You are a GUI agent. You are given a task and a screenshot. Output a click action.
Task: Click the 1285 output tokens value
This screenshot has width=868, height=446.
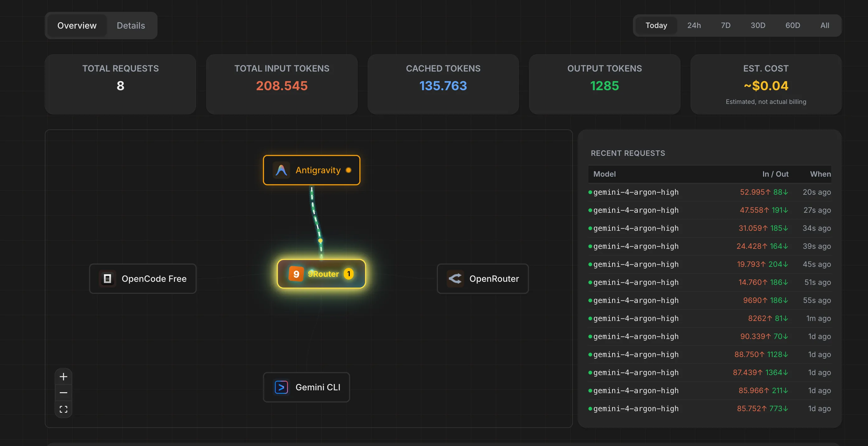[x=605, y=86]
